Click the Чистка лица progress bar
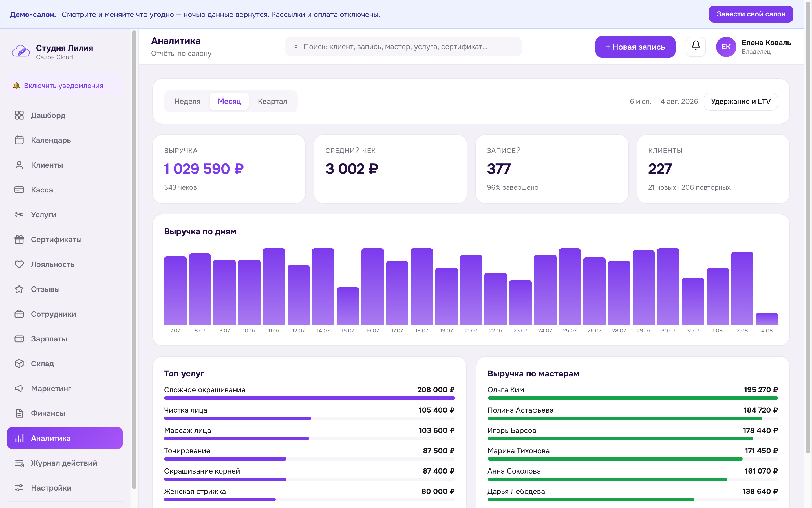The height and width of the screenshot is (508, 812). tap(309, 418)
